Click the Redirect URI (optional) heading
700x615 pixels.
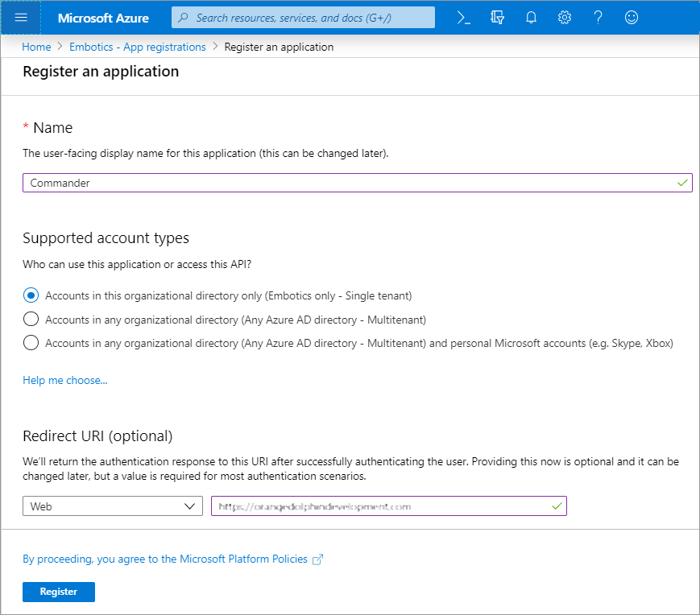[97, 436]
